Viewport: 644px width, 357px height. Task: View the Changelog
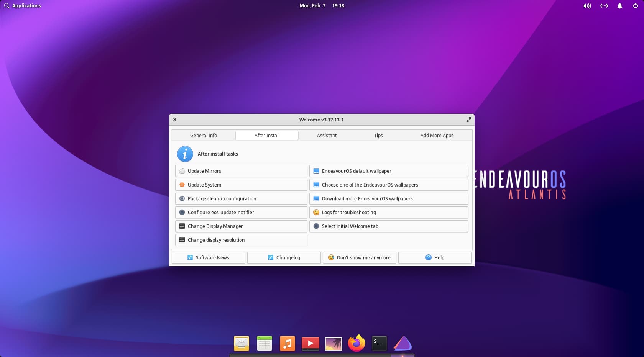tap(284, 258)
